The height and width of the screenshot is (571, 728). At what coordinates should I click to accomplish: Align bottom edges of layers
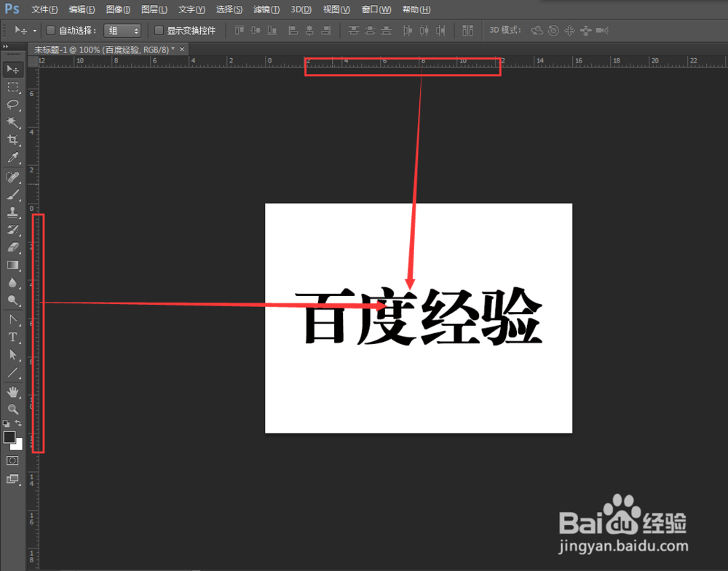pos(272,31)
